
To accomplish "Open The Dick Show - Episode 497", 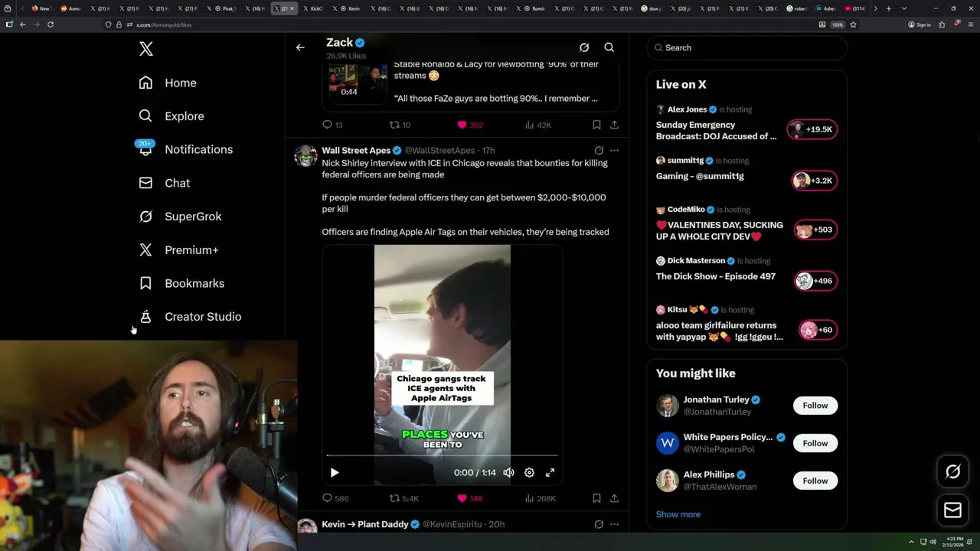I will (716, 276).
